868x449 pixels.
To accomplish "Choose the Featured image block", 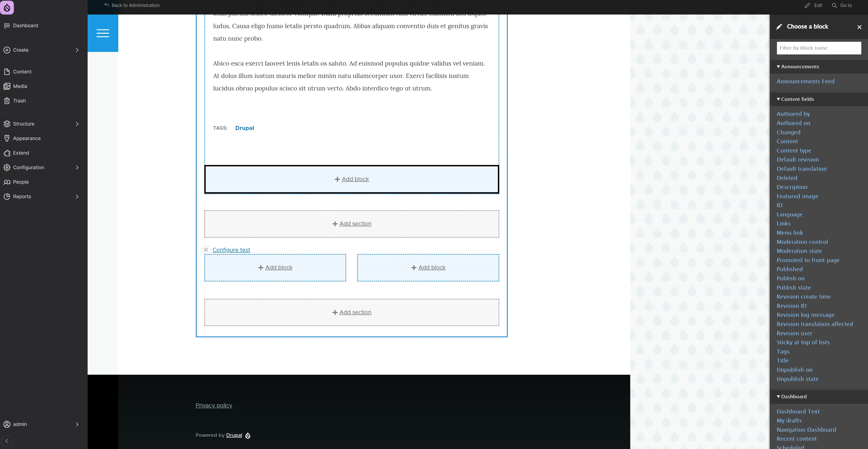I will (x=797, y=196).
